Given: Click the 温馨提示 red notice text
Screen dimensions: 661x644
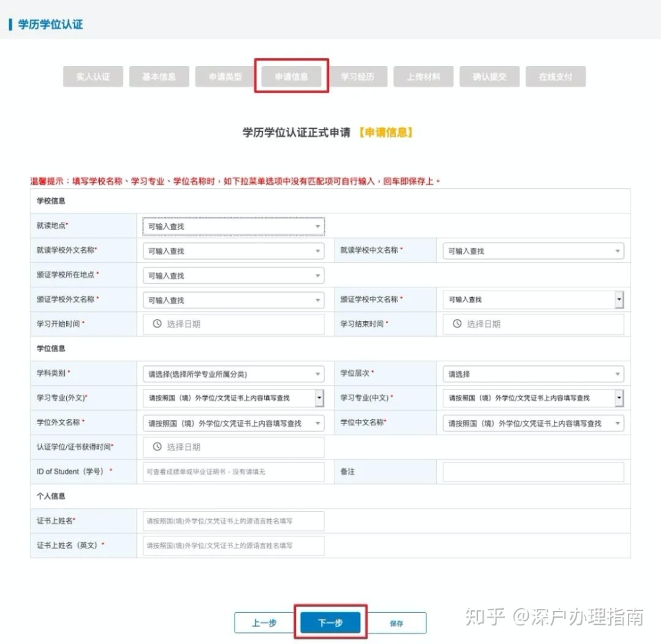Looking at the screenshot, I should tap(235, 181).
